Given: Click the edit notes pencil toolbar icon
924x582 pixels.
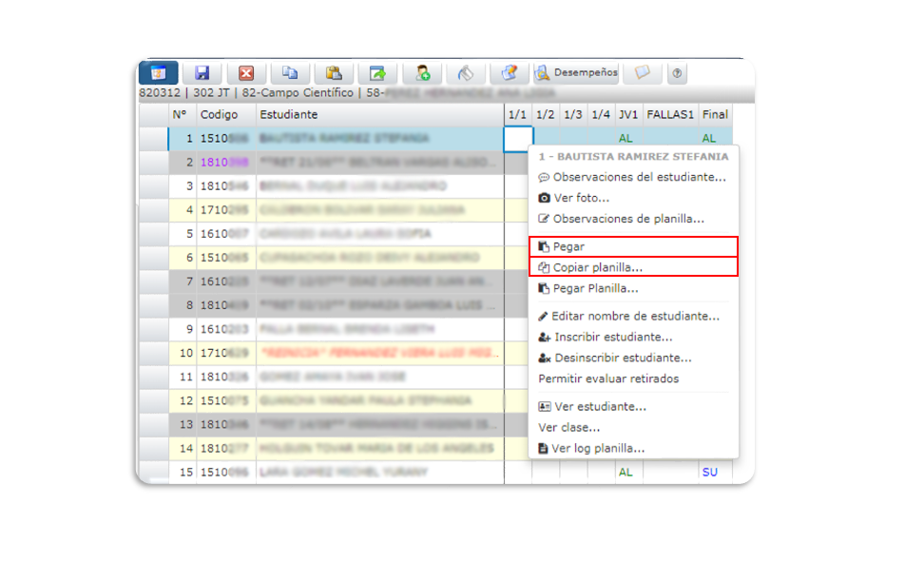Looking at the screenshot, I should point(510,72).
